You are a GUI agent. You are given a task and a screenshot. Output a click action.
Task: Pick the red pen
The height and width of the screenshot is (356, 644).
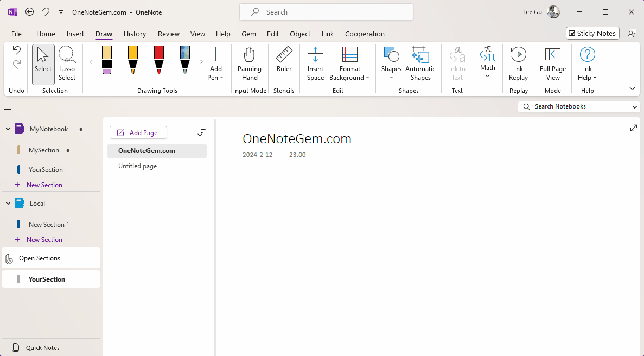159,60
